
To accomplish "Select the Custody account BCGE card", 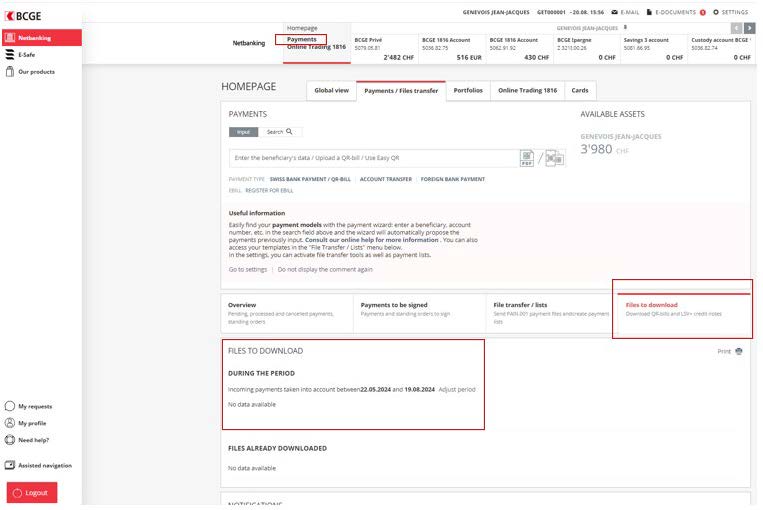I will tap(721, 49).
